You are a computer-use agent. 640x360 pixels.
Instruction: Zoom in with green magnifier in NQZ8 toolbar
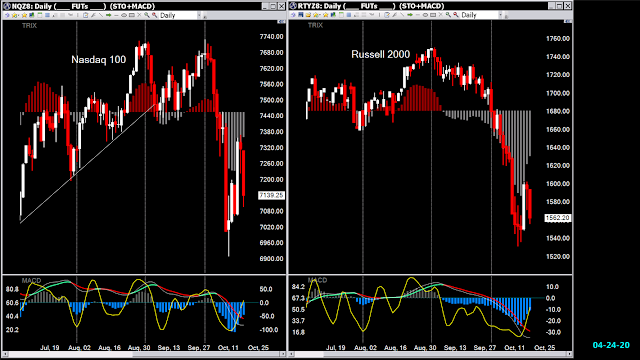pos(147,15)
